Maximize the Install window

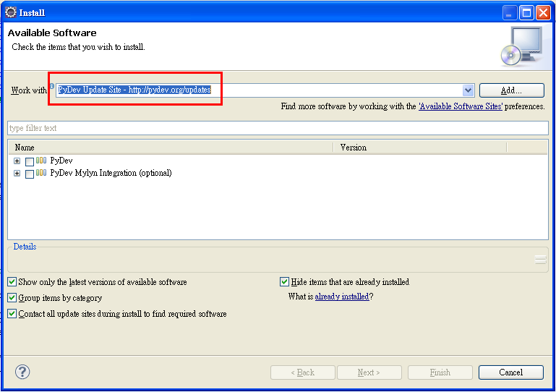click(526, 13)
